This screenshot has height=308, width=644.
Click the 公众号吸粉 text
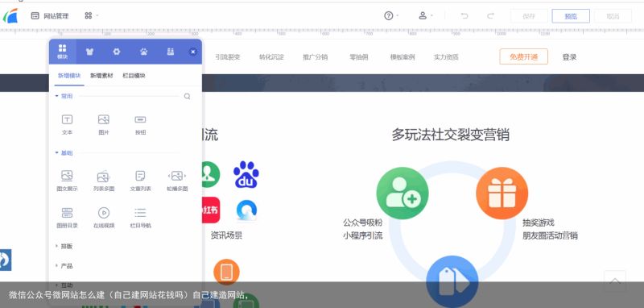click(x=363, y=223)
